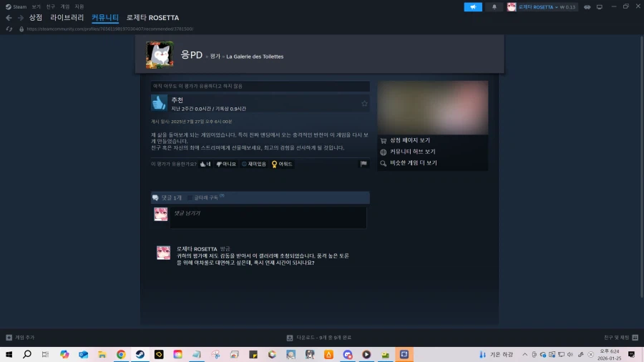
Task: Click the 응PD profile avatar
Action: coord(160,54)
